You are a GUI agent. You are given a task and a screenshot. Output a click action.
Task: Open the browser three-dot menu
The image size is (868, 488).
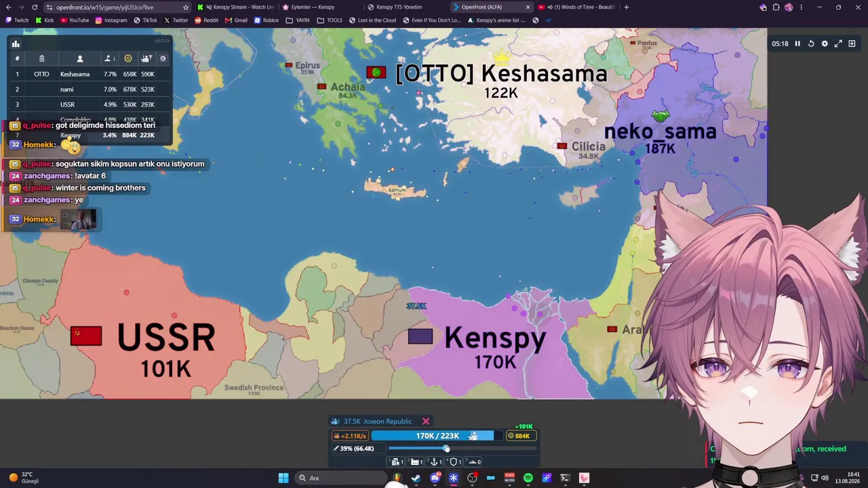click(801, 7)
